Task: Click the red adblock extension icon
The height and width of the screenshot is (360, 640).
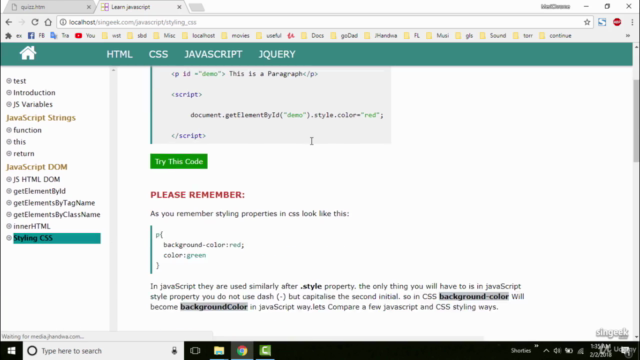Action: click(x=617, y=22)
